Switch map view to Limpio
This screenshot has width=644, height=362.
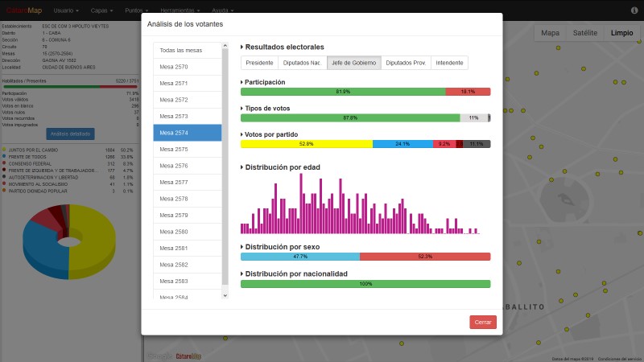pos(621,33)
